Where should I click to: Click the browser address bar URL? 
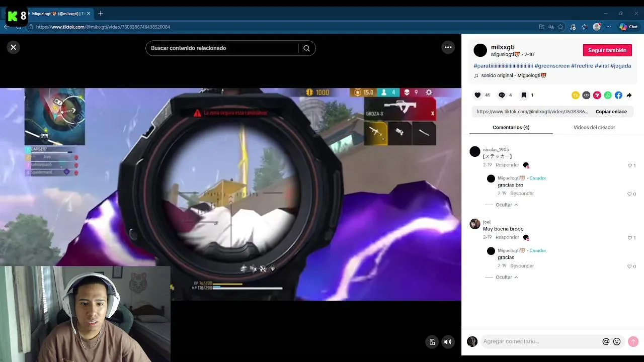pyautogui.click(x=103, y=27)
